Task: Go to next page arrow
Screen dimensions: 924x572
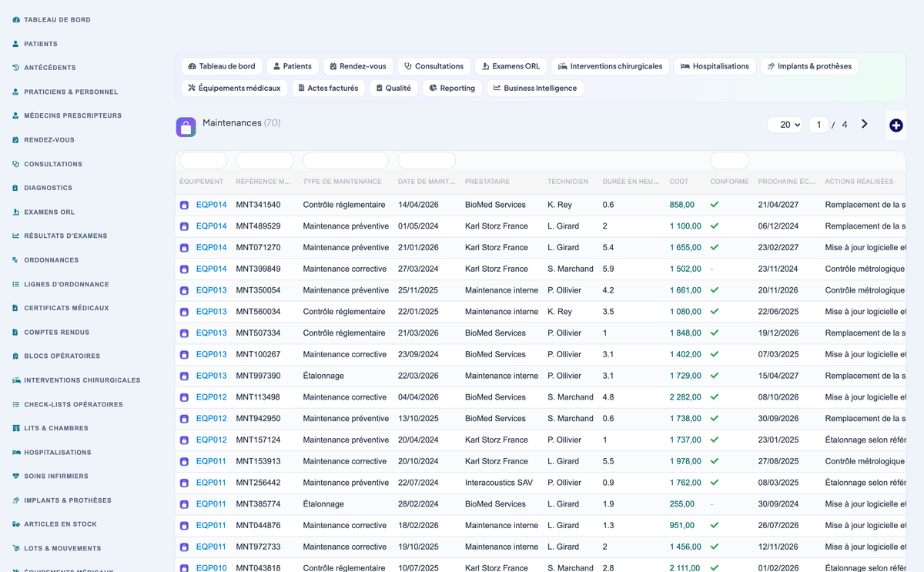Action: pos(865,124)
